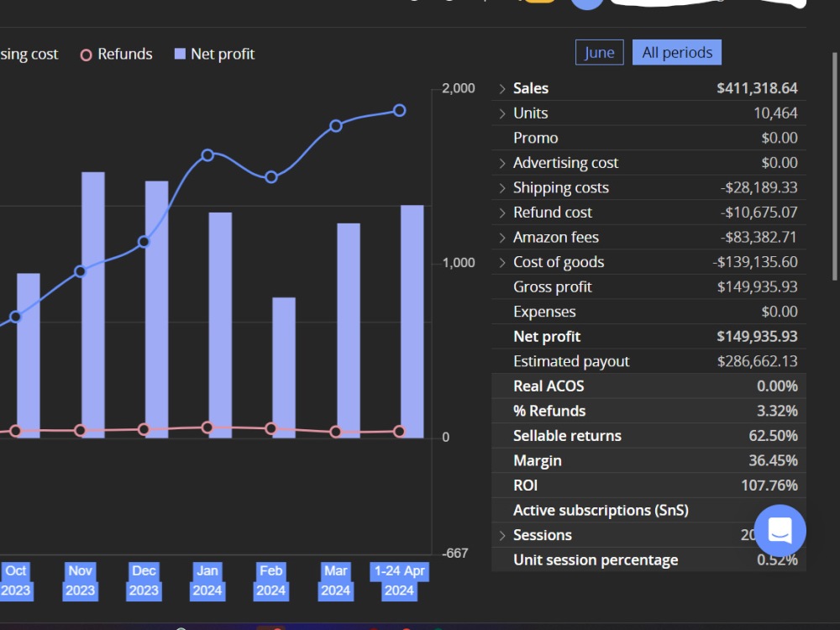Click the Amazon fees value -$83,382.71
Screen dimensions: 840x630
click(x=759, y=238)
